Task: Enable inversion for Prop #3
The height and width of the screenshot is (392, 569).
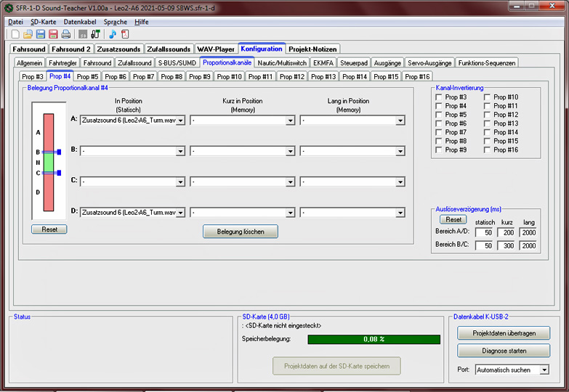Action: [x=439, y=97]
